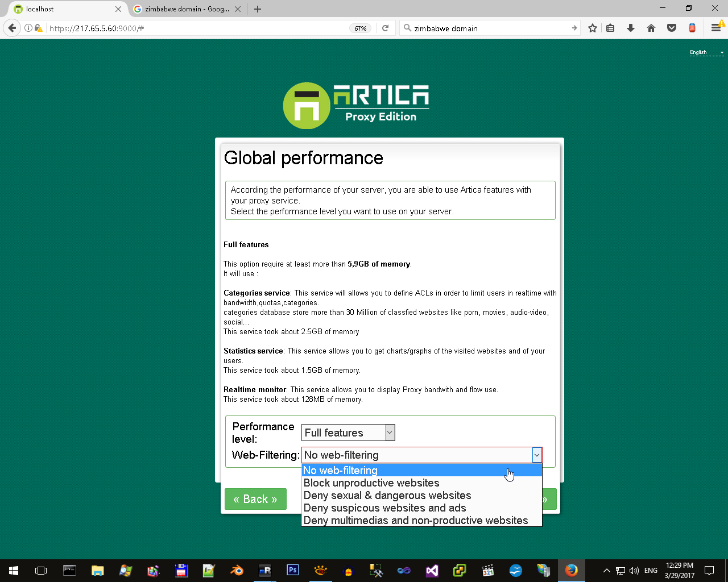The height and width of the screenshot is (582, 728).
Task: Close the localhost tab
Action: pos(118,9)
